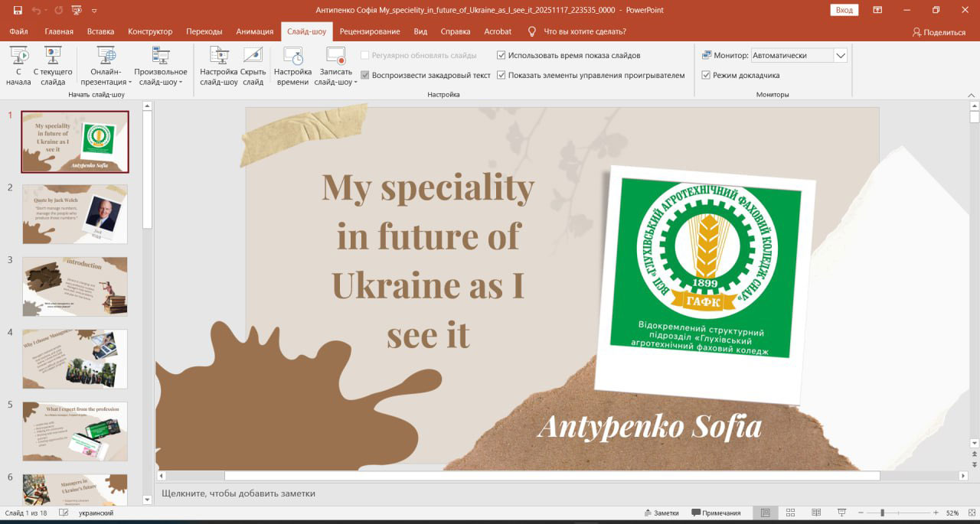980x524 pixels.
Task: Switch to Slide Sorter view
Action: [790, 513]
